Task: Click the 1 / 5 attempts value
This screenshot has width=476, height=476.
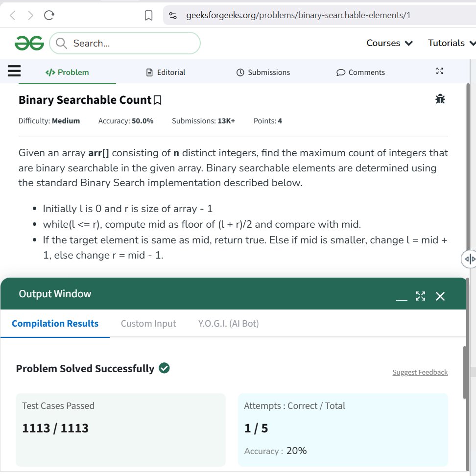Action: [256, 428]
